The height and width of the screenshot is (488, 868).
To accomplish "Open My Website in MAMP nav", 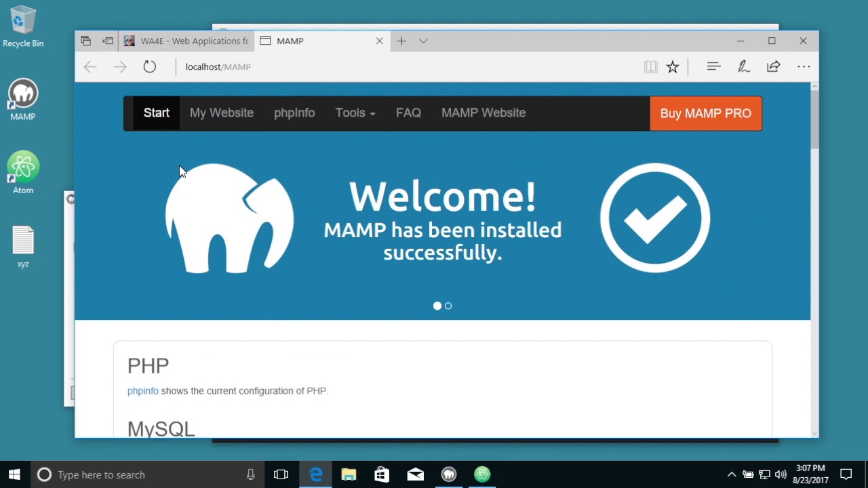I will pos(222,113).
